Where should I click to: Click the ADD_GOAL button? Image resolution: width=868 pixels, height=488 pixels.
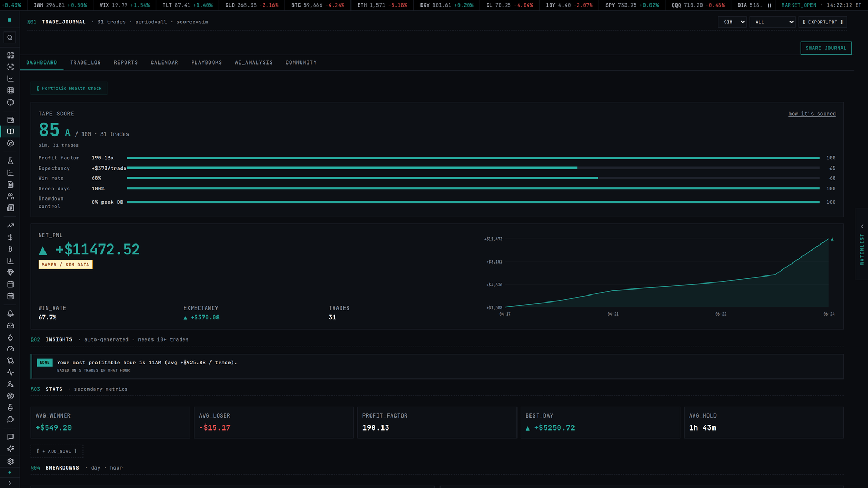(x=57, y=451)
